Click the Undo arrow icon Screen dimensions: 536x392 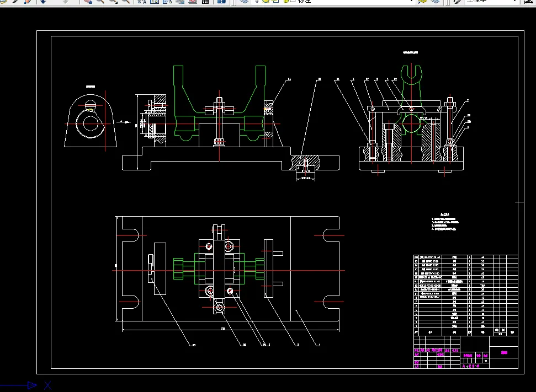coord(43,2)
